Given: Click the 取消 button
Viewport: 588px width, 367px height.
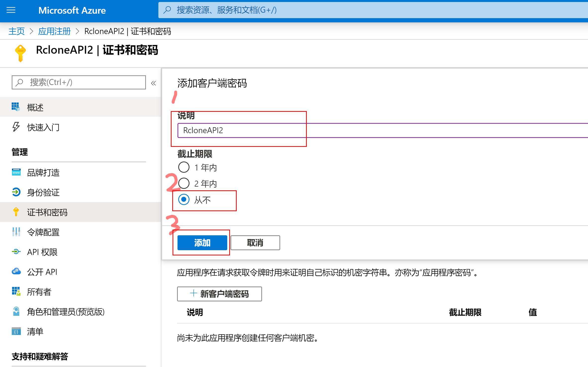Looking at the screenshot, I should tap(255, 243).
